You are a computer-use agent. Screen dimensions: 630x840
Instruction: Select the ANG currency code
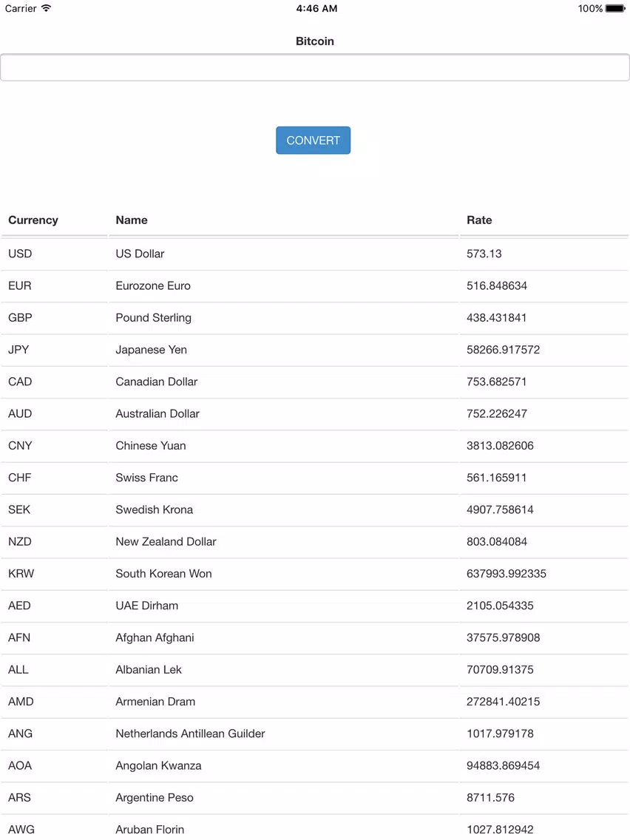pos(20,734)
